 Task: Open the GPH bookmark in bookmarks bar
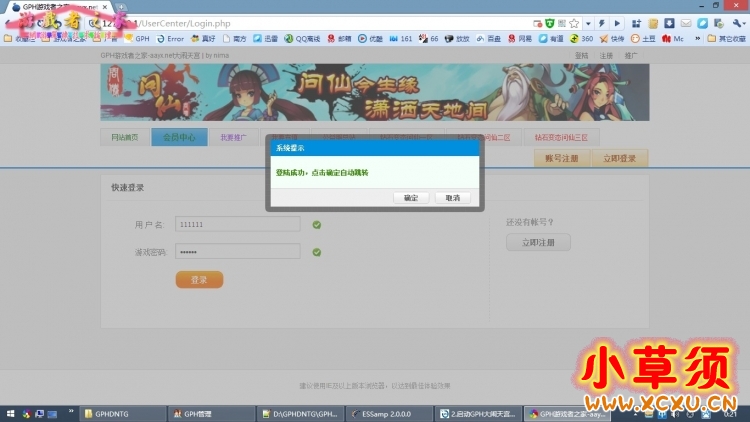click(142, 39)
